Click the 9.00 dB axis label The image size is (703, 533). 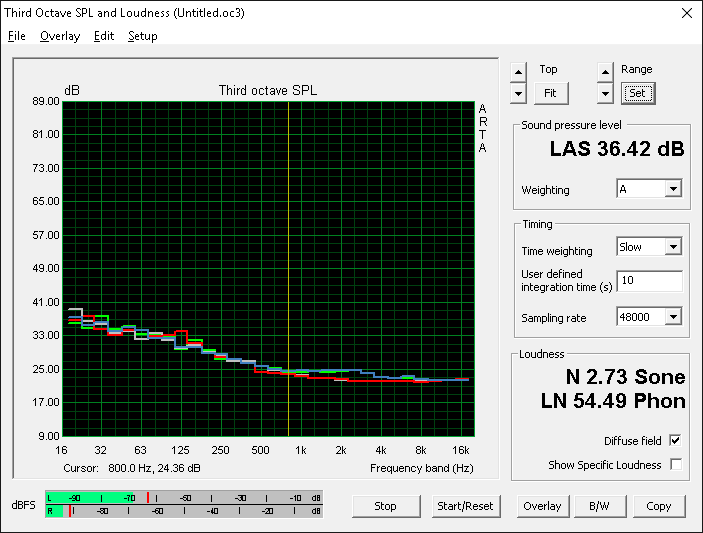pyautogui.click(x=49, y=436)
